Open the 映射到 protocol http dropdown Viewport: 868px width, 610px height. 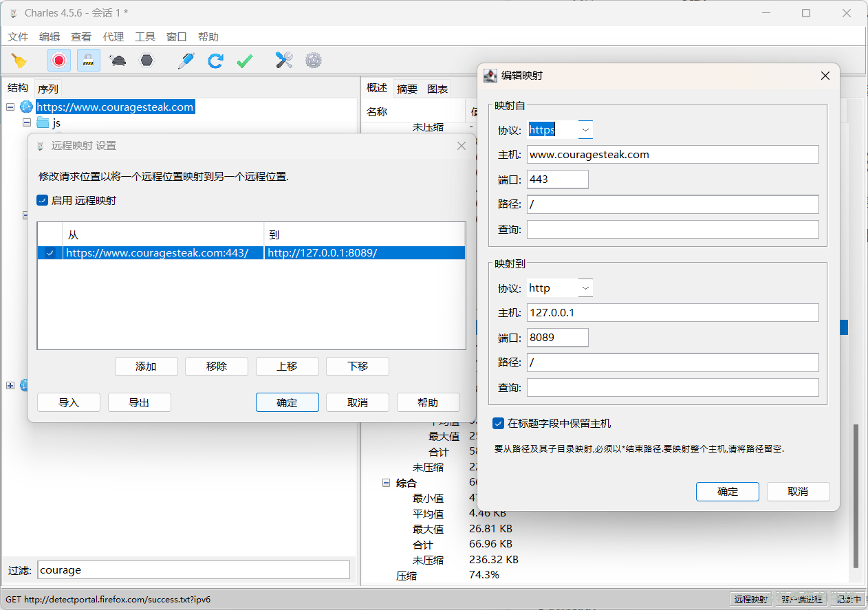585,287
